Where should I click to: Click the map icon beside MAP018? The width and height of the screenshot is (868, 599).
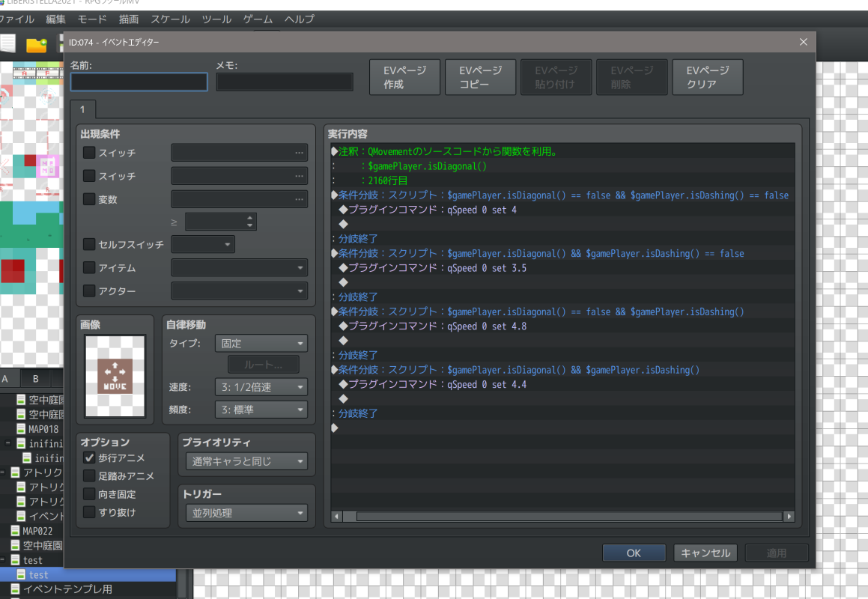pos(21,429)
